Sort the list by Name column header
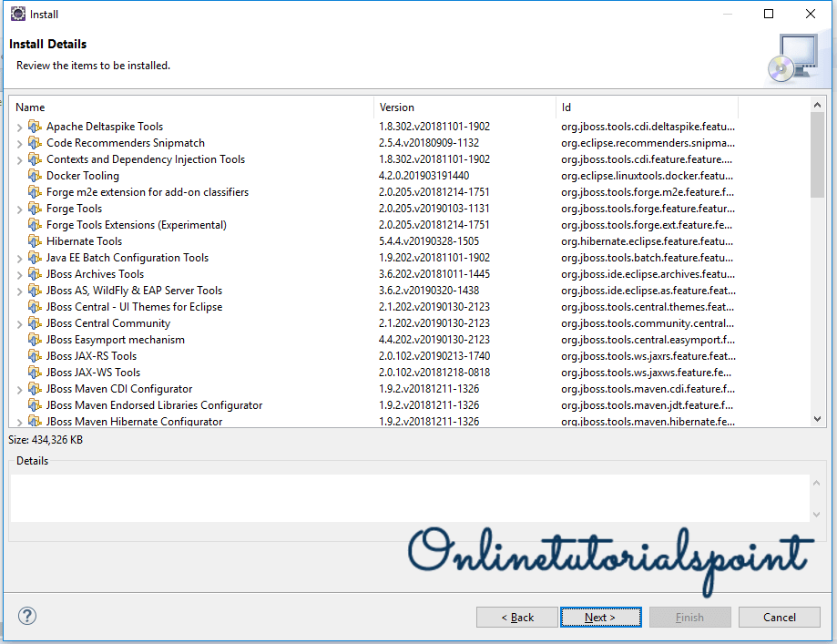 pyautogui.click(x=191, y=107)
